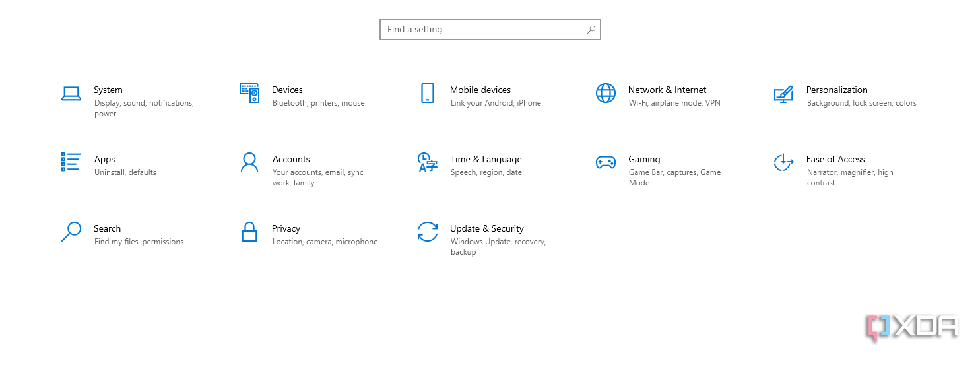The image size is (980, 365).
Task: Open the Network & Internet label
Action: coord(667,90)
